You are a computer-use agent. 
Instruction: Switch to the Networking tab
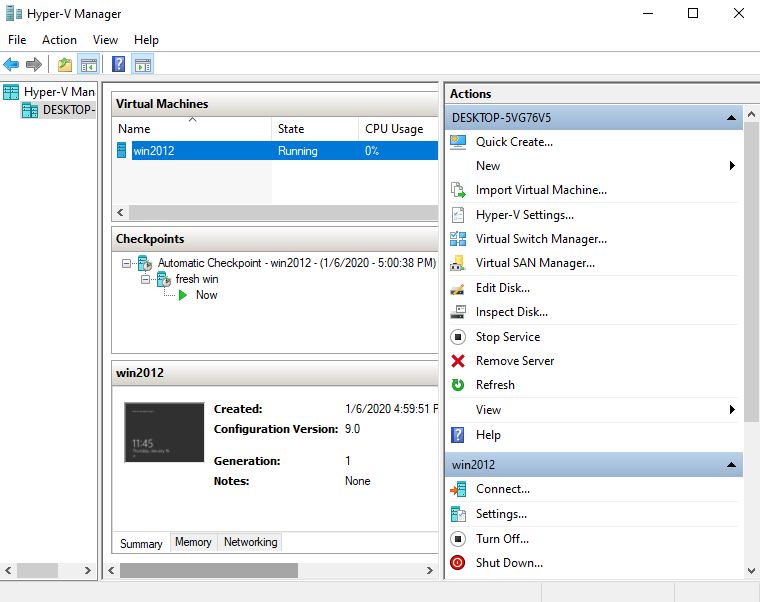(x=250, y=542)
